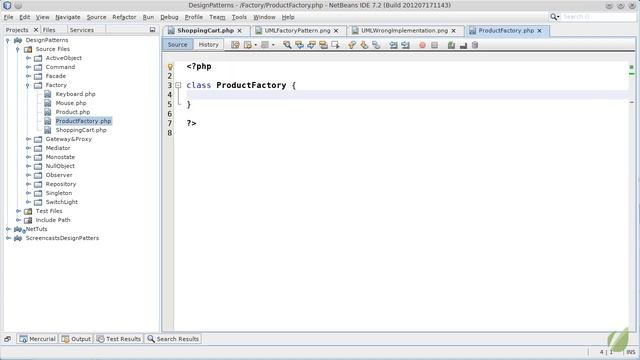
Task: Collapse the ProductFactory class code fold
Action: pyautogui.click(x=178, y=85)
